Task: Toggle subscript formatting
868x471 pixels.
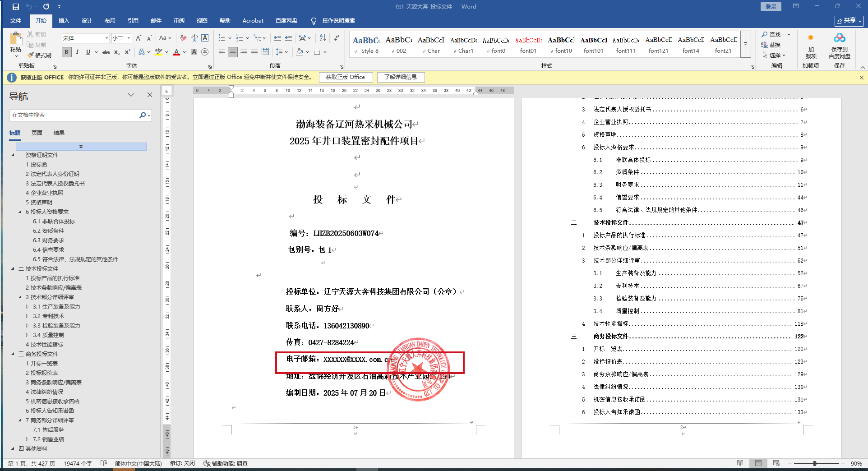Action: (117, 52)
